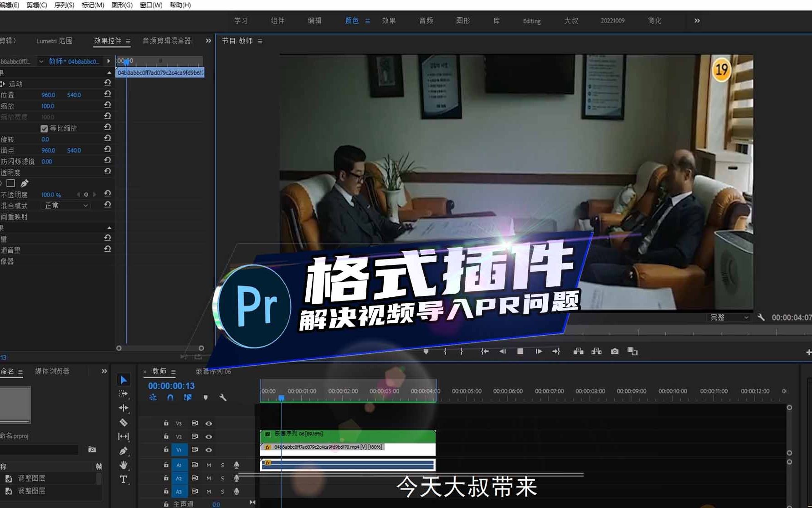Viewport: 812px width, 508px height.
Task: Show more workspaces with double chevron
Action: click(x=697, y=21)
